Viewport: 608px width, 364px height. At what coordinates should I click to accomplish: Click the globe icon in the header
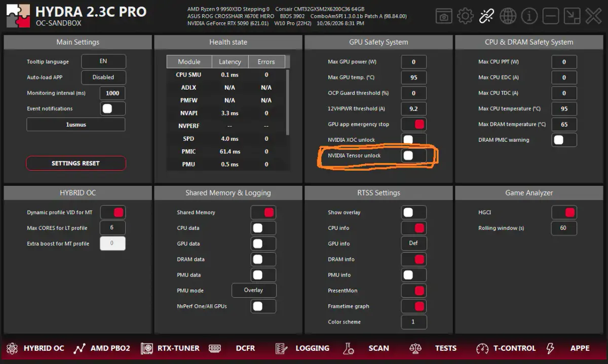pyautogui.click(x=508, y=16)
